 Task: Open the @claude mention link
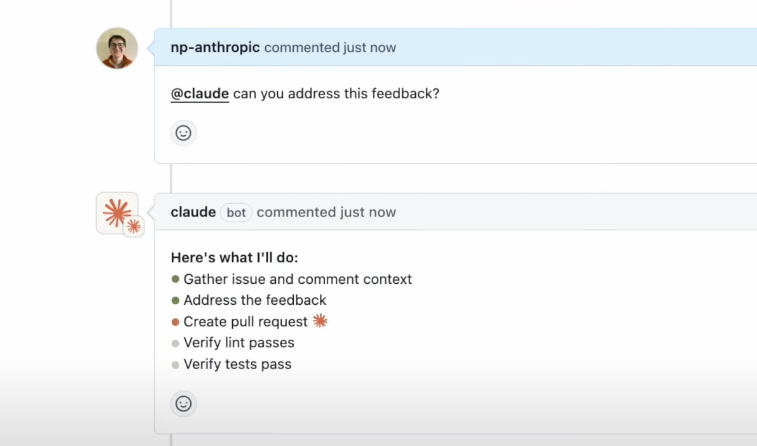[200, 94]
